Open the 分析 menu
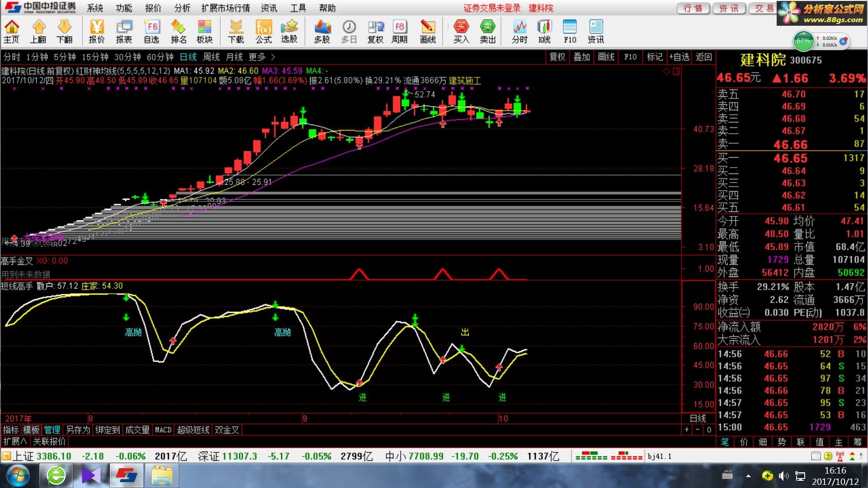The image size is (868, 488). click(x=182, y=8)
